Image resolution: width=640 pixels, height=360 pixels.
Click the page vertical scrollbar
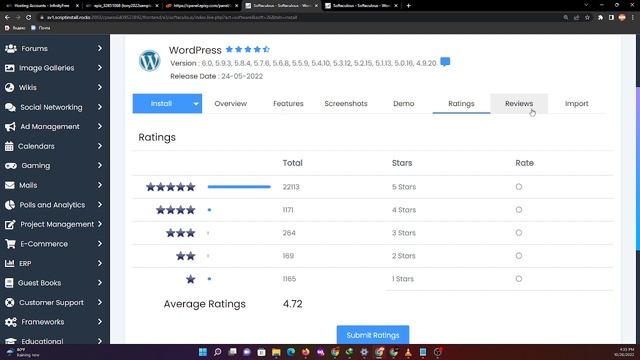(x=638, y=169)
